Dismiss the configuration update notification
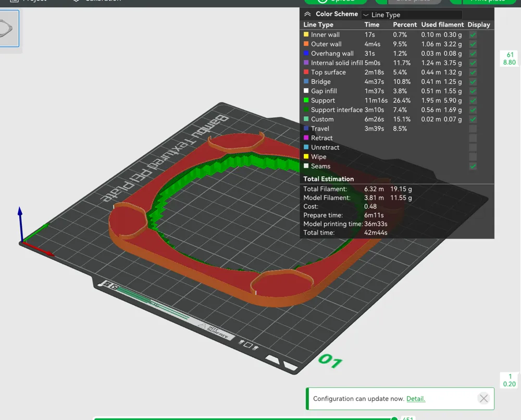This screenshot has width=521, height=420. point(483,399)
